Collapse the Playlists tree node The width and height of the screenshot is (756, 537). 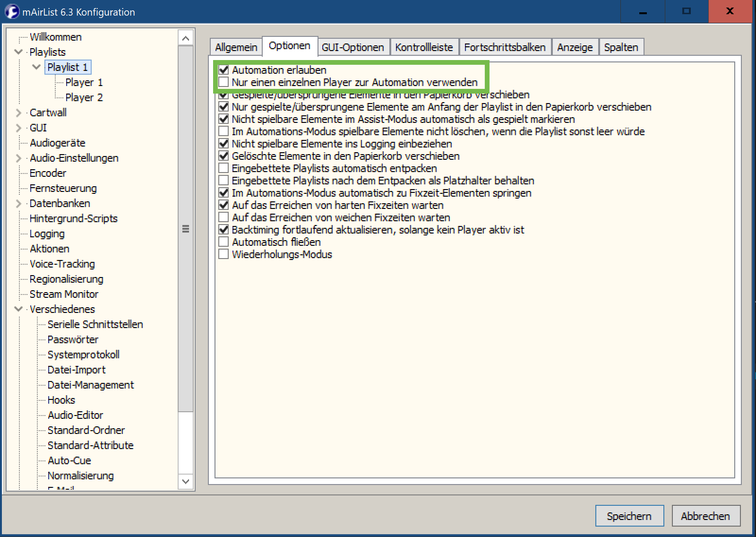(19, 52)
